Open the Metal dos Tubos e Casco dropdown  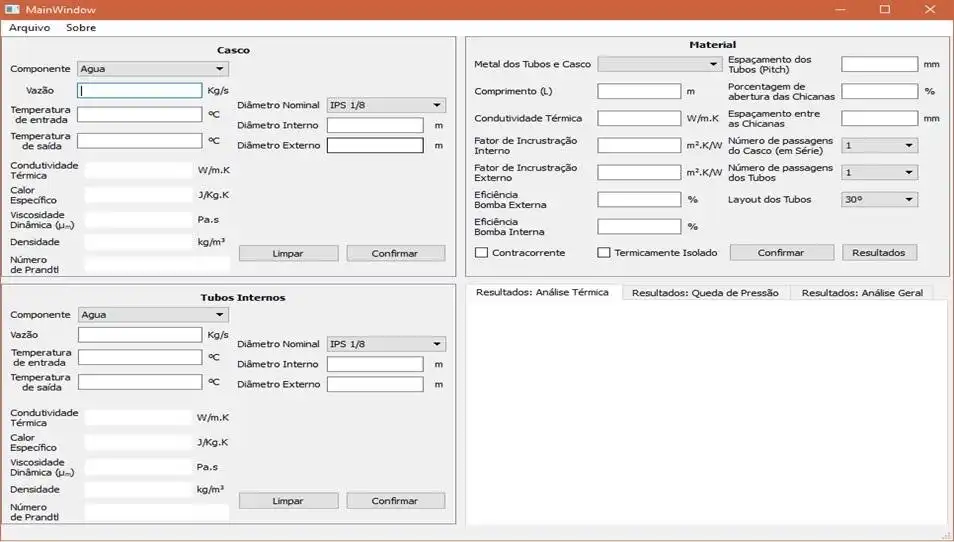point(660,64)
